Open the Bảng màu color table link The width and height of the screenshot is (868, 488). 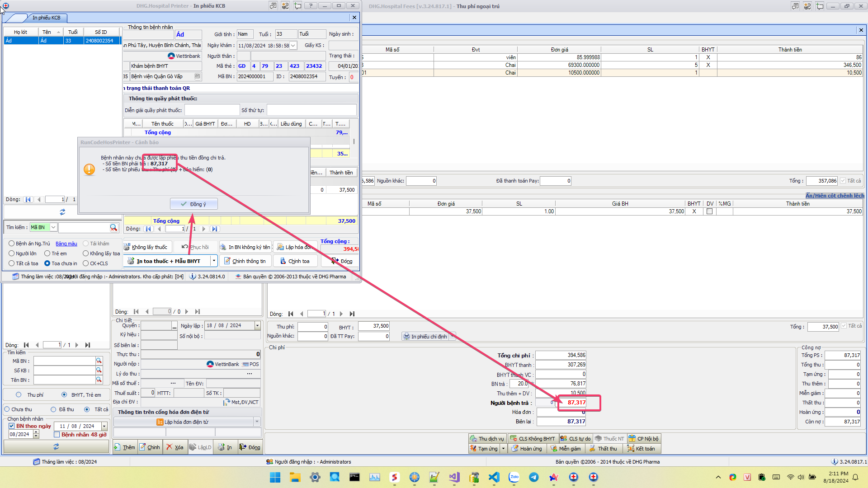pos(66,244)
